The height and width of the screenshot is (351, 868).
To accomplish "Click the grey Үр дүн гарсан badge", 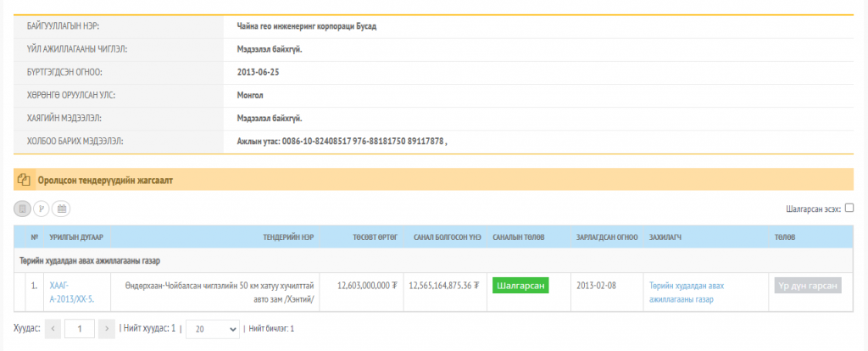I will (808, 286).
